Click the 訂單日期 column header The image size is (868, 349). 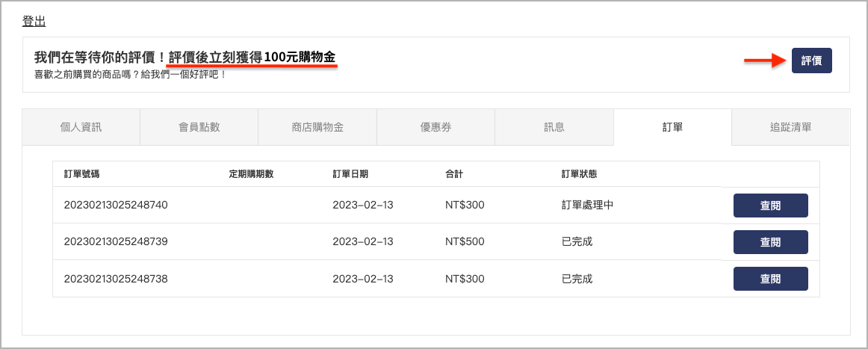(x=350, y=174)
